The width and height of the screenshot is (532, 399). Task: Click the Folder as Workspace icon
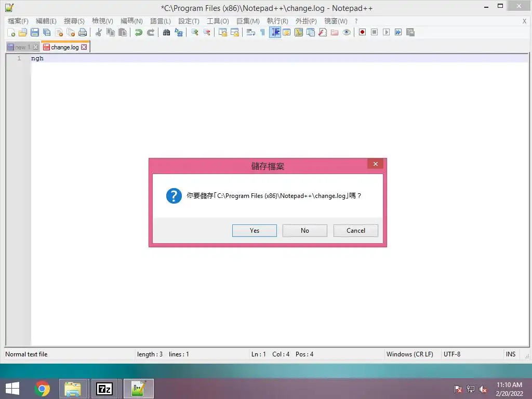(335, 32)
